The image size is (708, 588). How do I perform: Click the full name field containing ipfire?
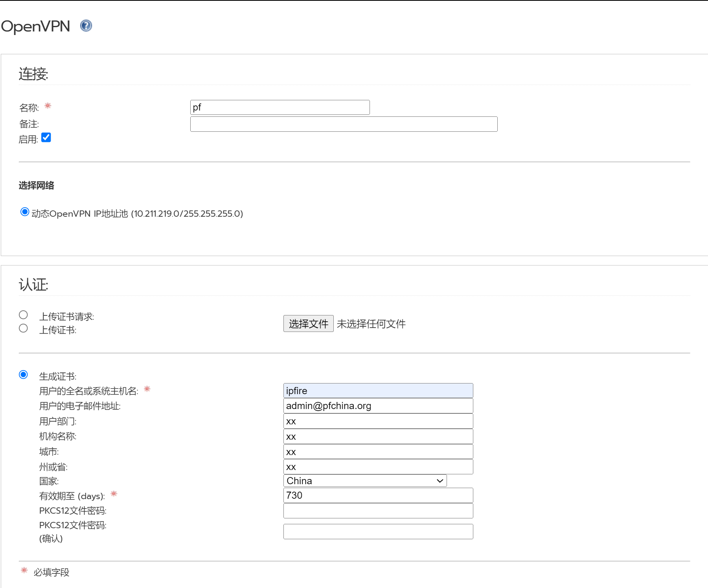(x=378, y=391)
